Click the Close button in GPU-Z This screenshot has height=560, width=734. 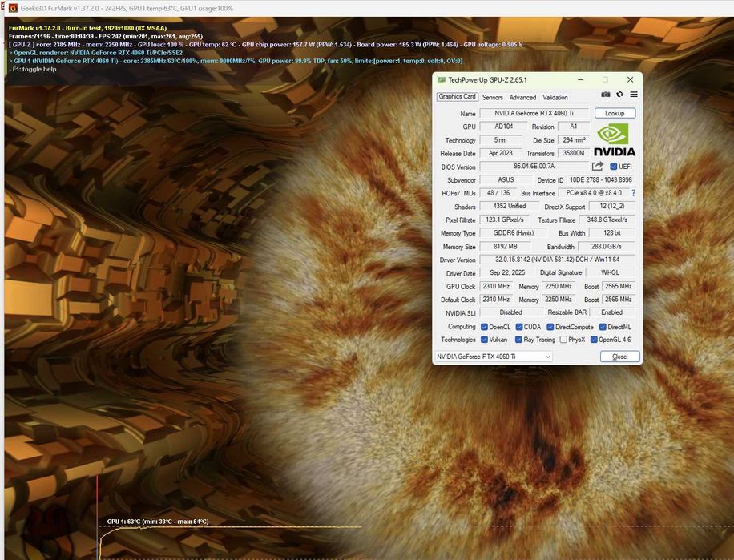pyautogui.click(x=619, y=357)
